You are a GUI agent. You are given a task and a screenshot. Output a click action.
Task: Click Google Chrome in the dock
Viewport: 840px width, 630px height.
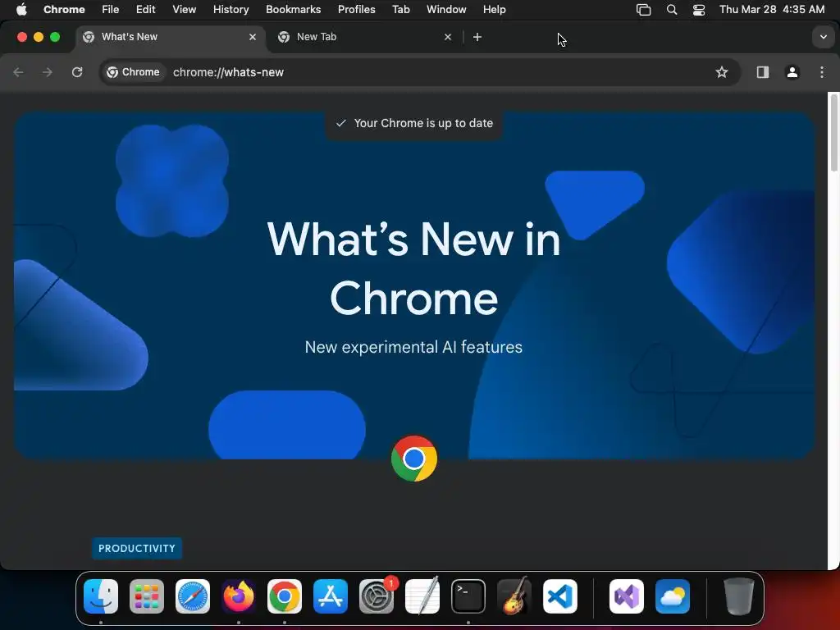[x=285, y=596]
